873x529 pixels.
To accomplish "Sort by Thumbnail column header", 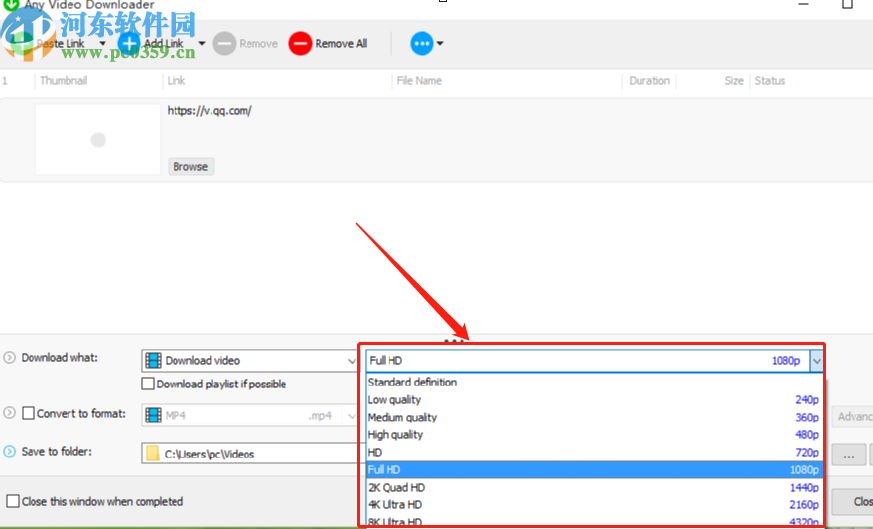I will (x=63, y=81).
